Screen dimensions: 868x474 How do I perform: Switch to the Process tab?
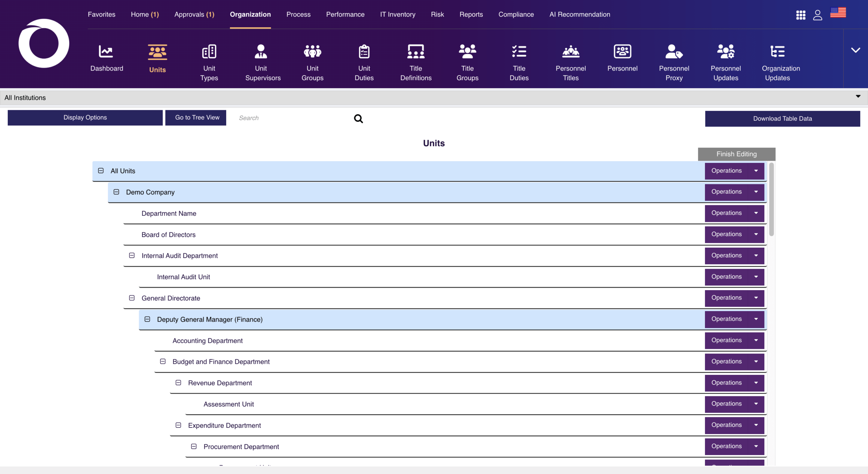point(298,14)
